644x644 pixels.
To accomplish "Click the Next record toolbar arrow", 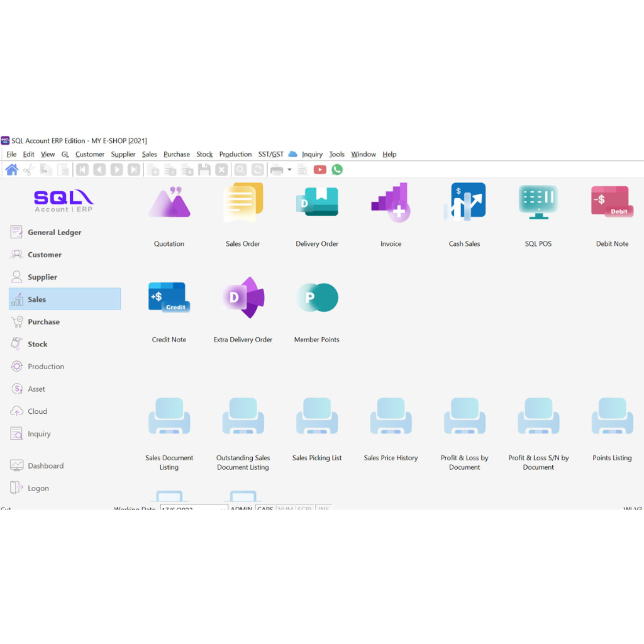I will tap(116, 170).
